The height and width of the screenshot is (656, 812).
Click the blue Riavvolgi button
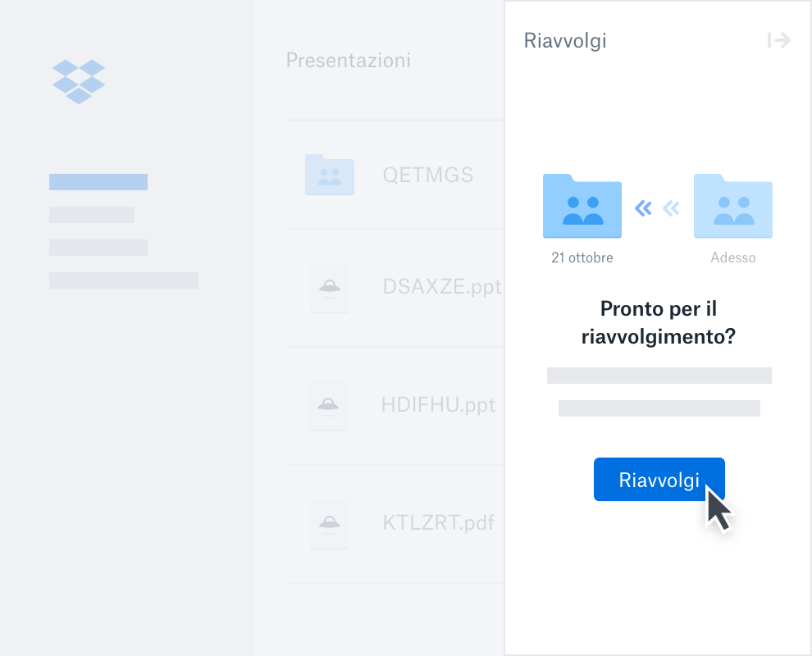coord(659,479)
